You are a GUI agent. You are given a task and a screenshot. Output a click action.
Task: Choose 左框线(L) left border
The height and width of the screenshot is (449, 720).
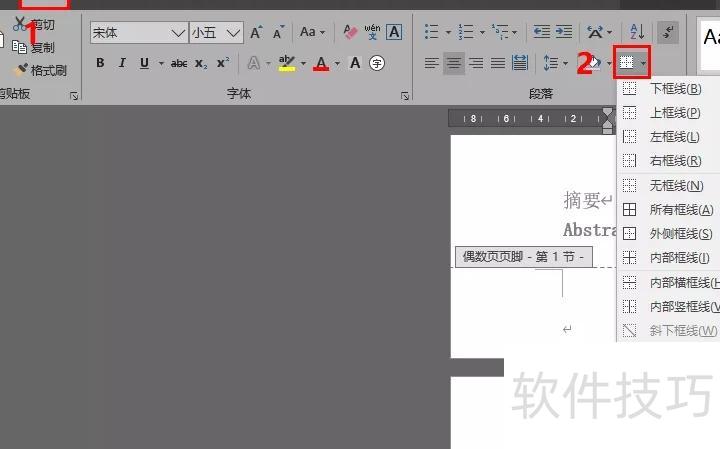[x=668, y=136]
